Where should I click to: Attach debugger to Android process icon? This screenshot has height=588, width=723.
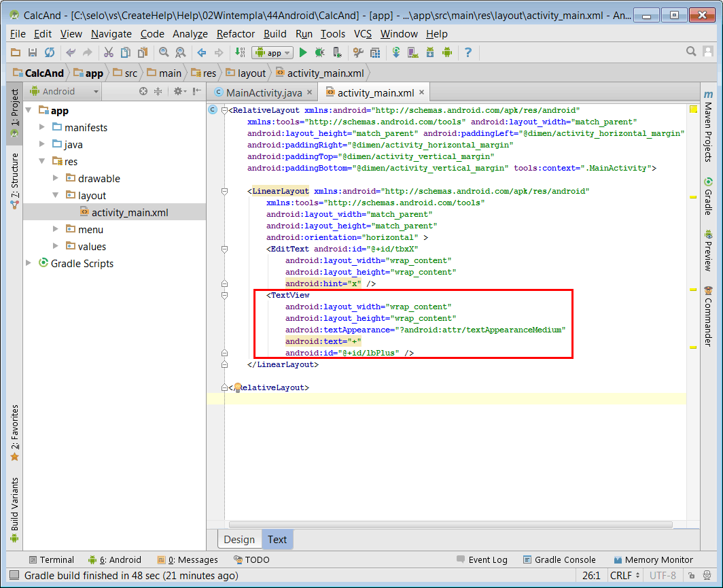pos(337,52)
